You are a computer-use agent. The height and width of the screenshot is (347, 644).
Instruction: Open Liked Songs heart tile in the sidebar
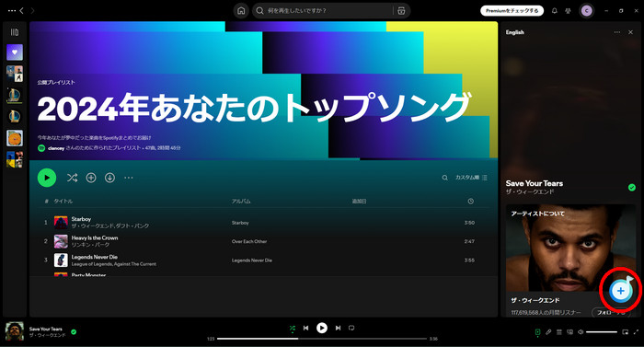[15, 52]
